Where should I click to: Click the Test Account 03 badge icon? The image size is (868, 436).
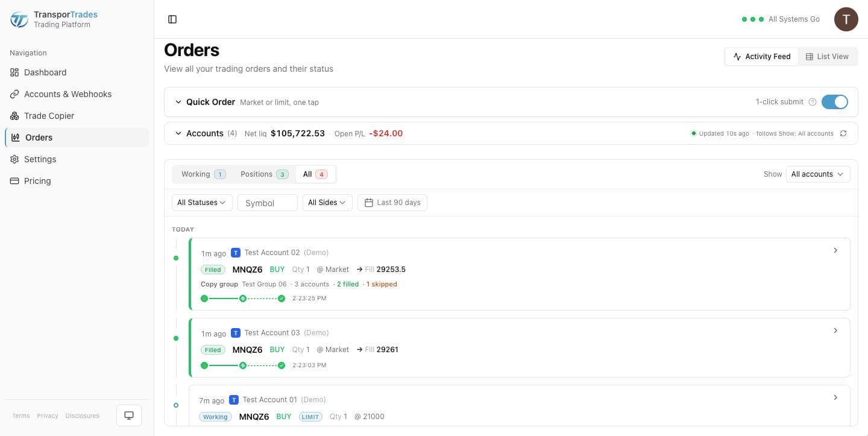click(x=236, y=333)
